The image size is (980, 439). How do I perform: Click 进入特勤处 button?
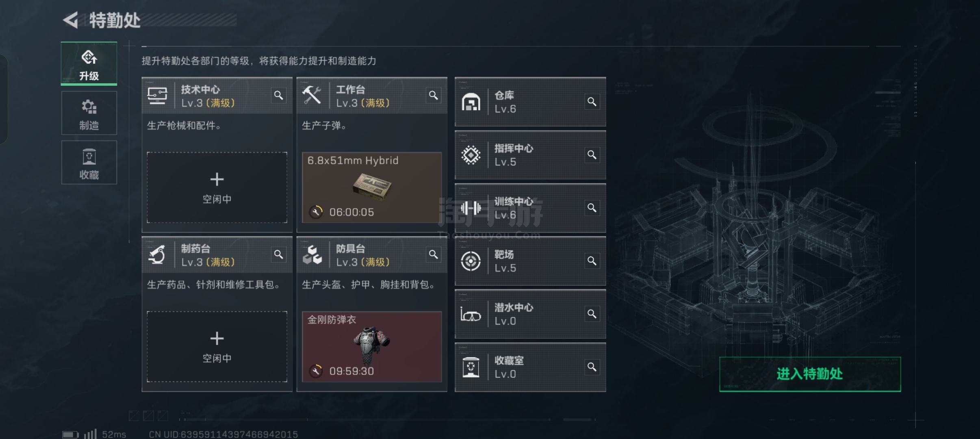pos(810,374)
